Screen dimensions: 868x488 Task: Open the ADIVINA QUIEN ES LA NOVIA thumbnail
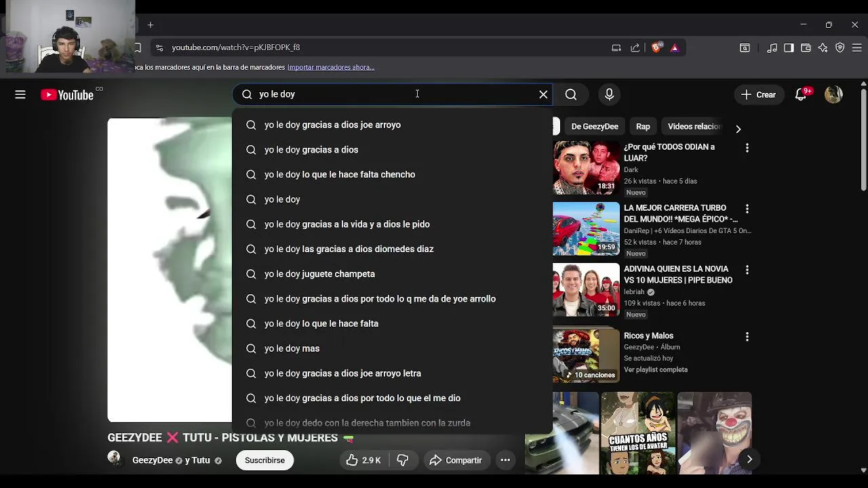tap(586, 289)
